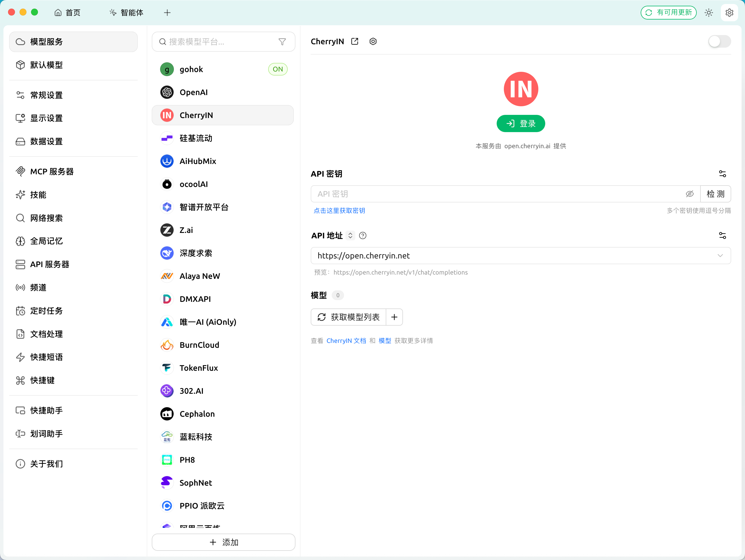Toggle API key visibility eye icon
The width and height of the screenshot is (745, 560).
[690, 194]
